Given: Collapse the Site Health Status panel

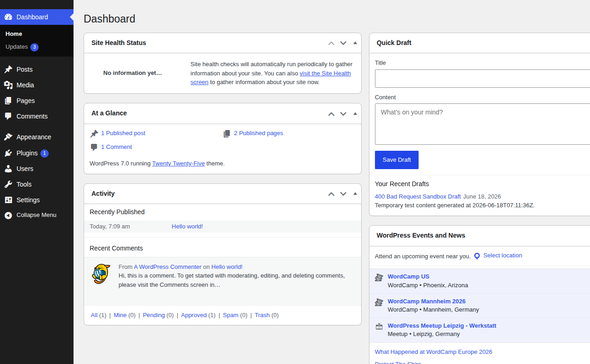Looking at the screenshot, I should click(x=355, y=43).
